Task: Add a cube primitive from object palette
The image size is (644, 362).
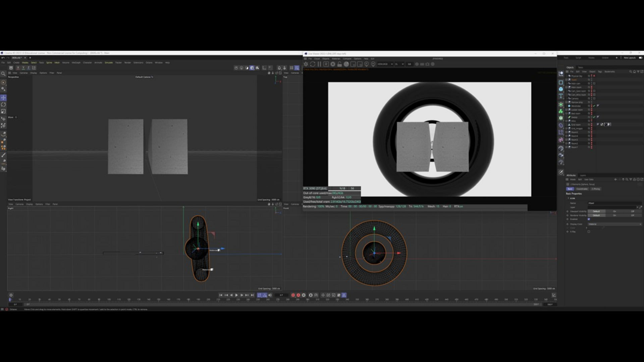Action: click(x=561, y=89)
